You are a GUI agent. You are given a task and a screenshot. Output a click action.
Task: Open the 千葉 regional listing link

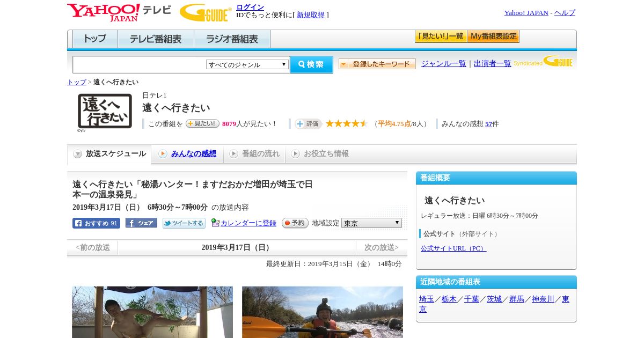472,299
